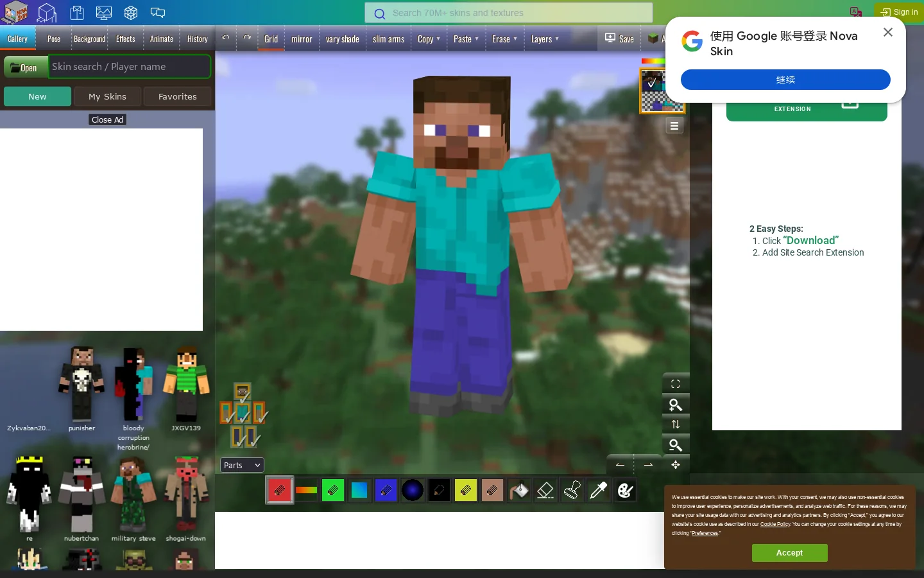This screenshot has height=578, width=924.
Task: Switch to the Animate tab
Action: tap(162, 39)
